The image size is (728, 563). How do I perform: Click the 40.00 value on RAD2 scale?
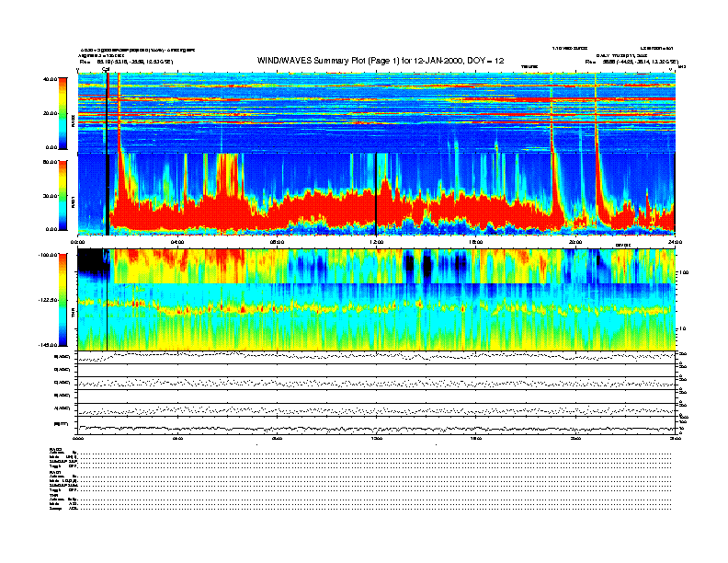point(50,79)
